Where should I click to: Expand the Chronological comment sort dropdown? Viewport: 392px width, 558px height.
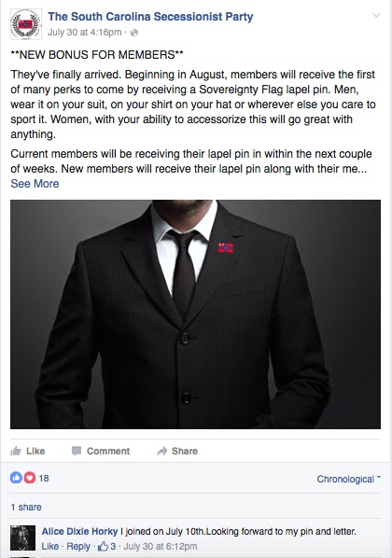pyautogui.click(x=348, y=479)
